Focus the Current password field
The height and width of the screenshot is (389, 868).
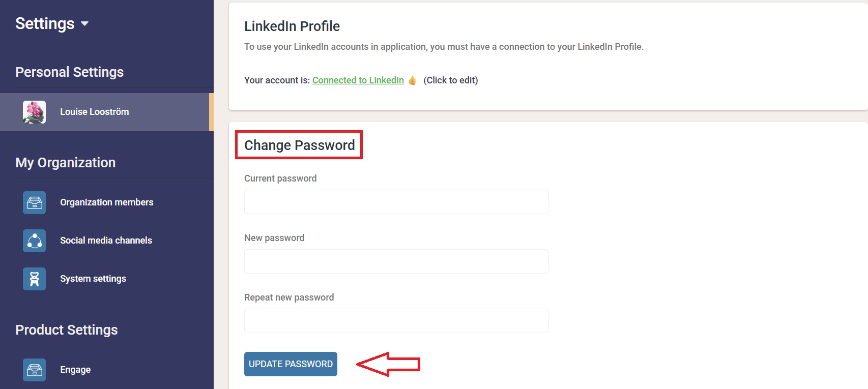click(396, 202)
